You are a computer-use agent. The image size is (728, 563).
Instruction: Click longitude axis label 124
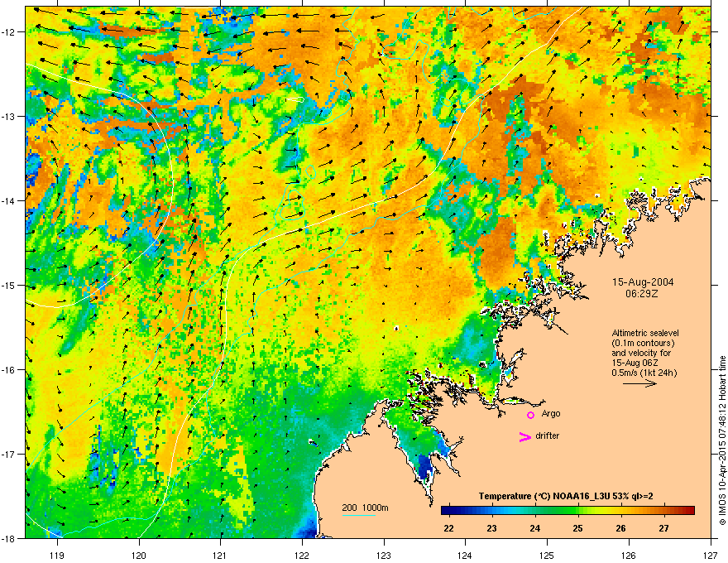click(465, 555)
